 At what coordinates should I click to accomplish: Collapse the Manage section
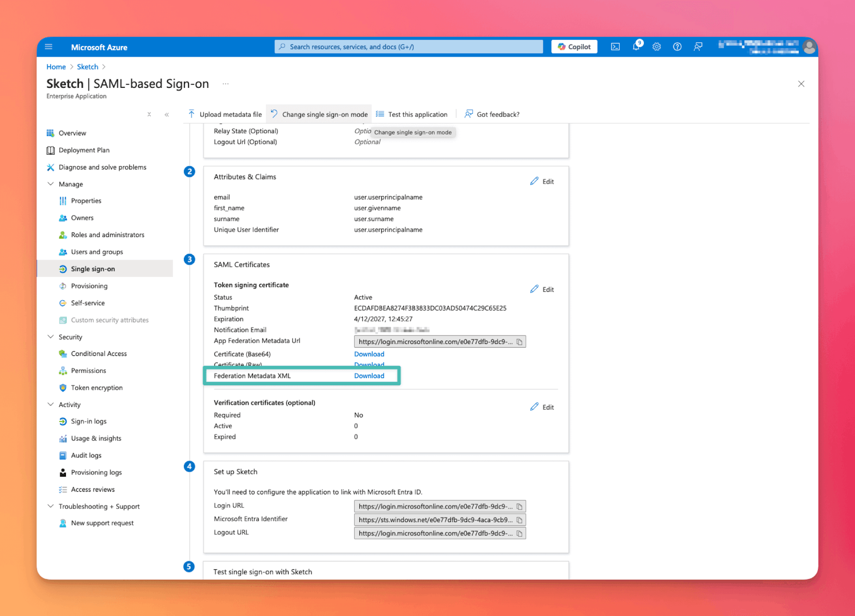coord(50,184)
